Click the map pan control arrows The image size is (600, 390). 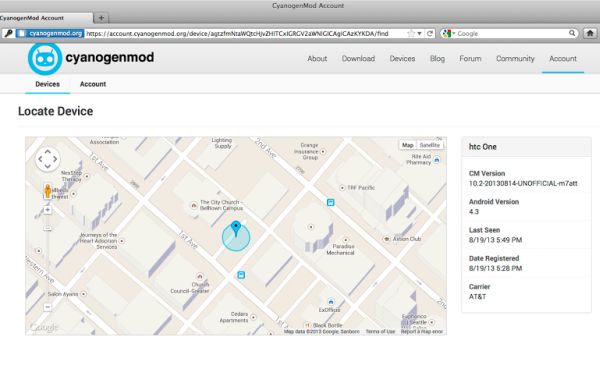[47, 159]
